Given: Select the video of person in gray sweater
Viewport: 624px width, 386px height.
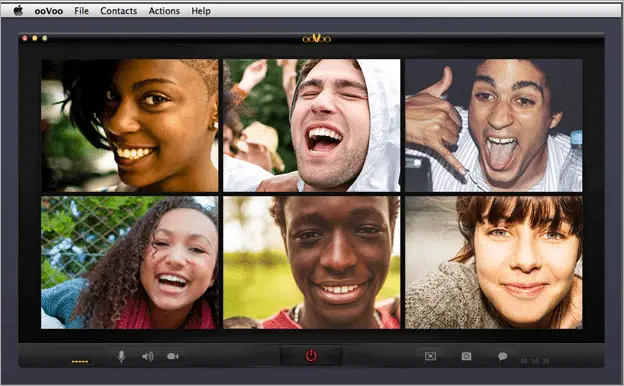Looking at the screenshot, I should pos(494,262).
